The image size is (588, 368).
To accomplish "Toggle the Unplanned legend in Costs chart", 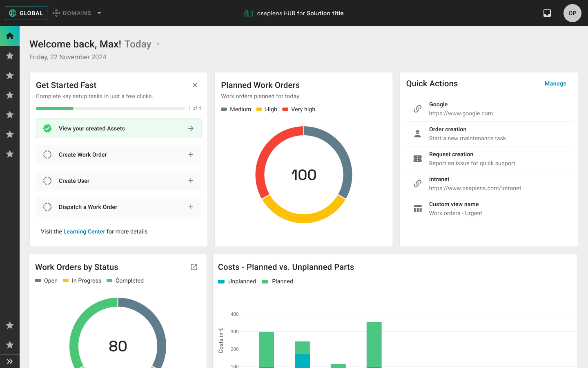I will (x=237, y=281).
